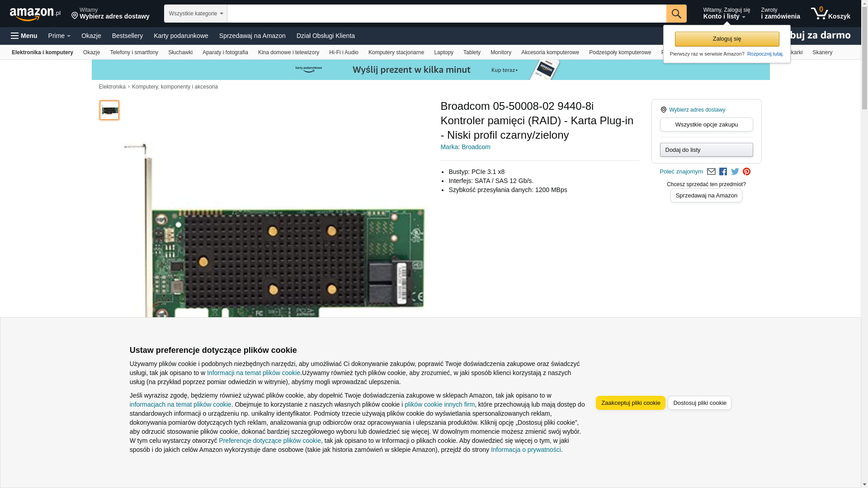
Task: Click the Amazon.pl logo
Action: [x=35, y=14]
